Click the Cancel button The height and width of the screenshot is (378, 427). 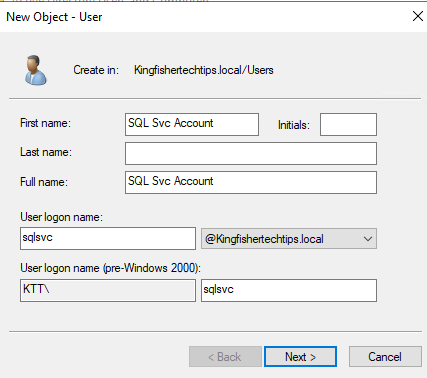[385, 357]
